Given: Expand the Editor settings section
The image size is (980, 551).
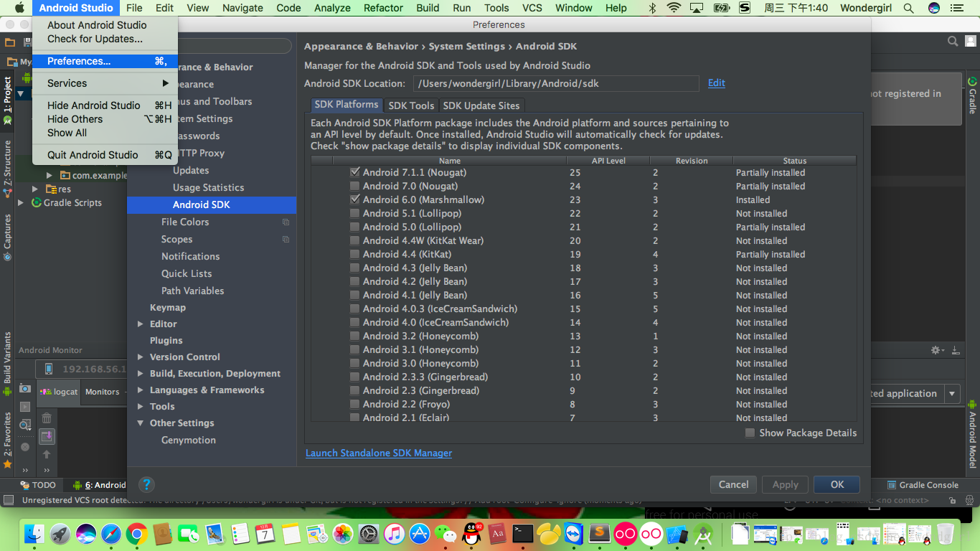Looking at the screenshot, I should coord(141,324).
